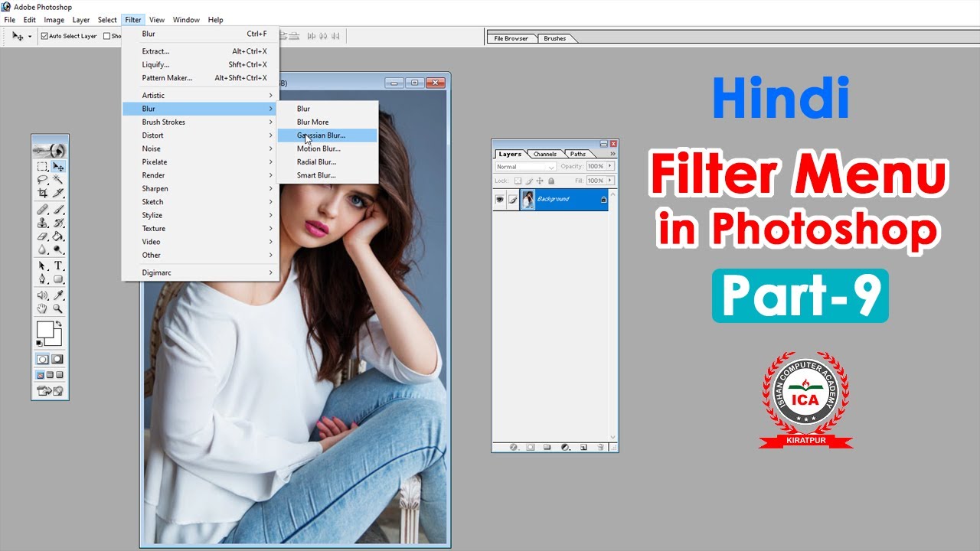Select the Rounded Rectangle shape tool
The width and height of the screenshot is (980, 551).
pyautogui.click(x=58, y=279)
